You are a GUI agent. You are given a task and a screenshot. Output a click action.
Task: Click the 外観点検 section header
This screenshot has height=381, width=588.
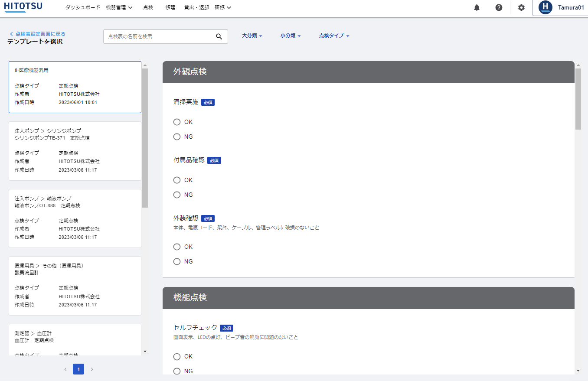[369, 72]
